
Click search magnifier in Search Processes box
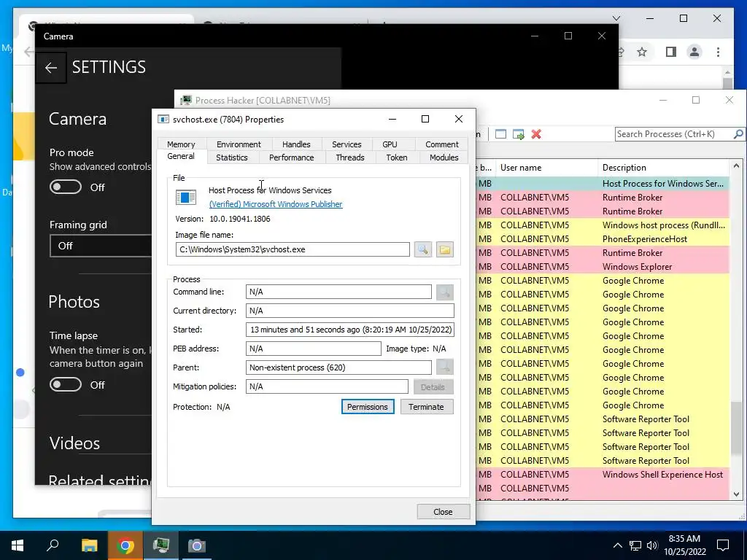pyautogui.click(x=738, y=134)
